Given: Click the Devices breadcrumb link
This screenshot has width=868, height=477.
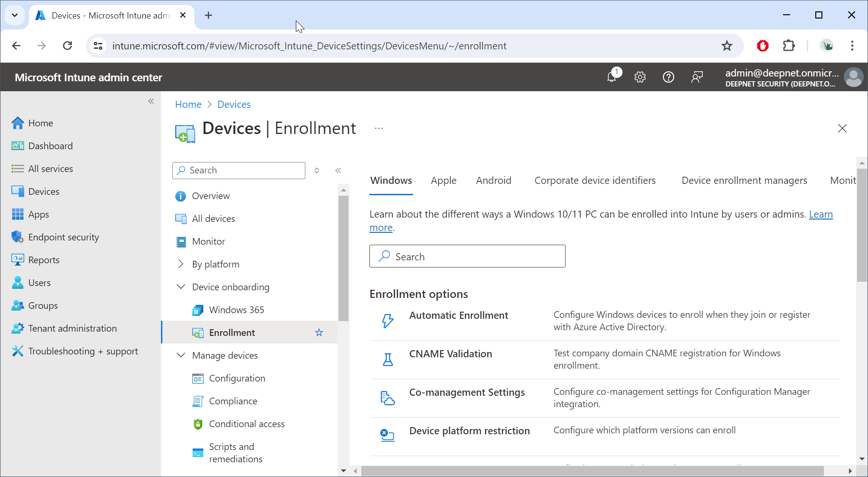Looking at the screenshot, I should point(234,105).
